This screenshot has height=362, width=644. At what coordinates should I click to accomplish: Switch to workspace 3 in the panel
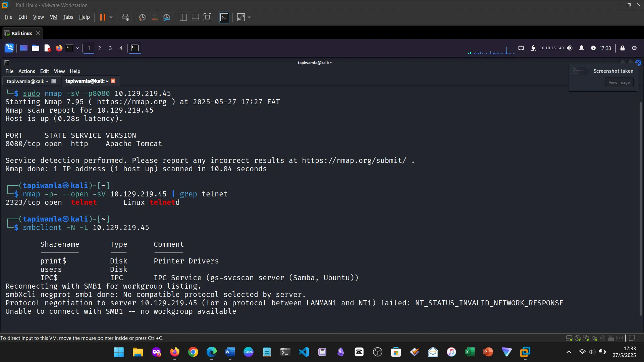pos(110,48)
